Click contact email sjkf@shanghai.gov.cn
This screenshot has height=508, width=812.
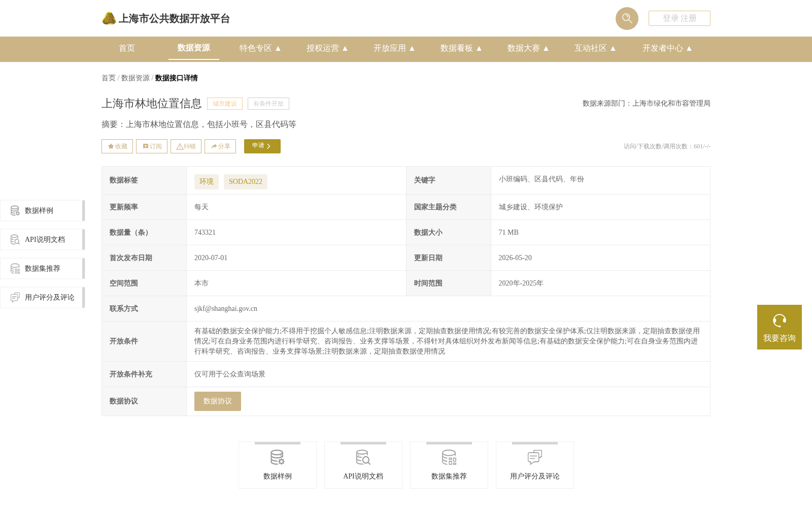(226, 309)
